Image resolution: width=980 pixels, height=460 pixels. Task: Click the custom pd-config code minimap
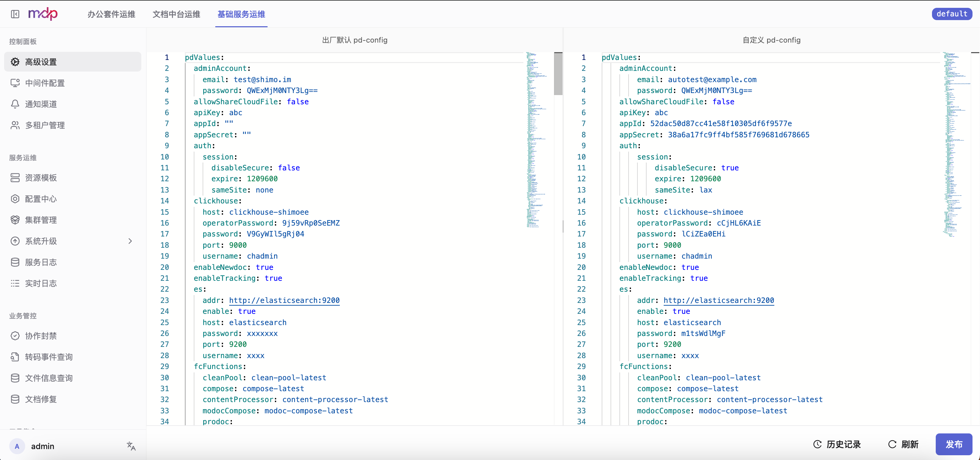(x=956, y=145)
